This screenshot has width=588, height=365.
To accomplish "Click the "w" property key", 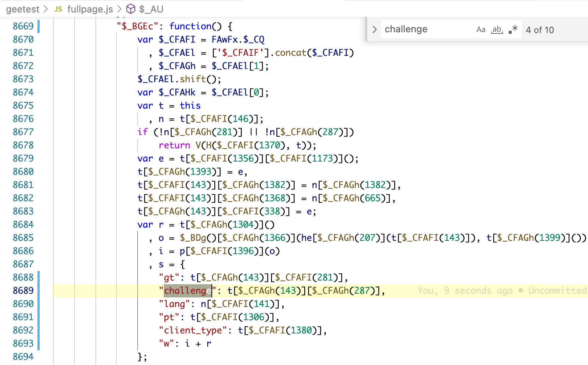I will [x=167, y=343].
